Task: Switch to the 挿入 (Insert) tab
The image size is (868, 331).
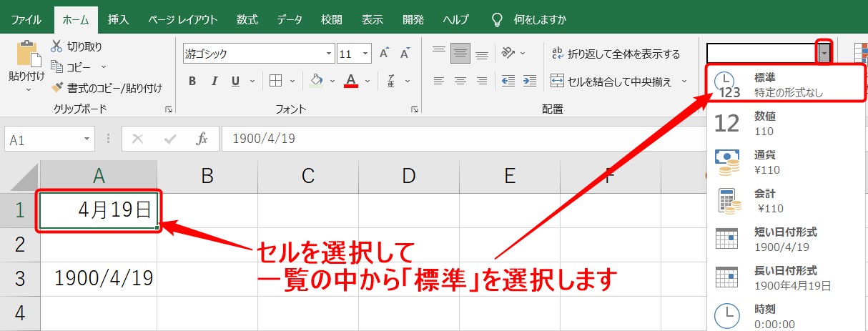Action: [118, 19]
